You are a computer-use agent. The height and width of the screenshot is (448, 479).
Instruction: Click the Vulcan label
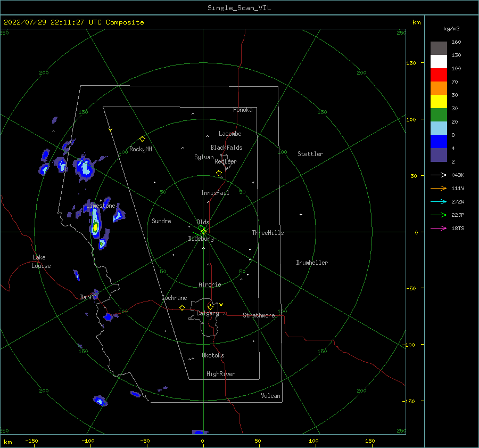tap(270, 396)
